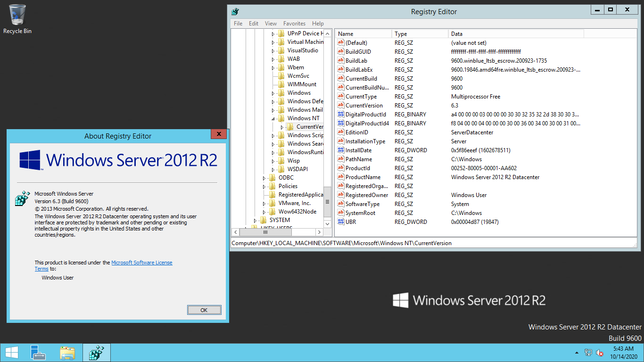The image size is (644, 362).
Task: Select the PathName value name
Action: coord(359,159)
